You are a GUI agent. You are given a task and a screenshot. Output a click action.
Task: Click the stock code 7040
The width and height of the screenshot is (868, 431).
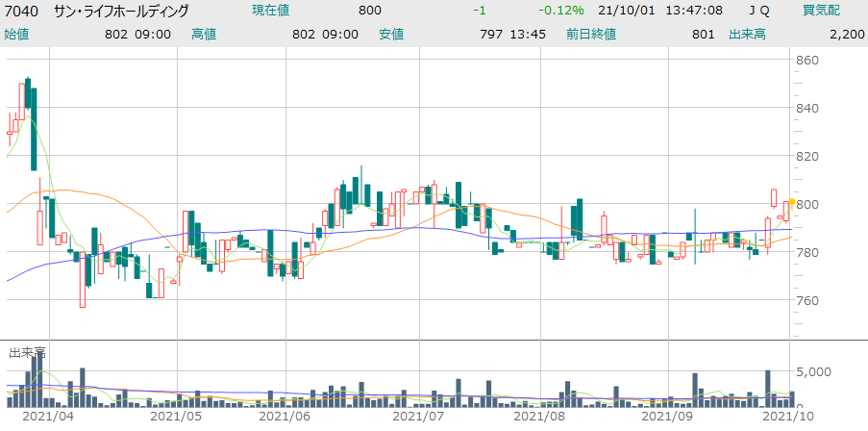pos(23,11)
